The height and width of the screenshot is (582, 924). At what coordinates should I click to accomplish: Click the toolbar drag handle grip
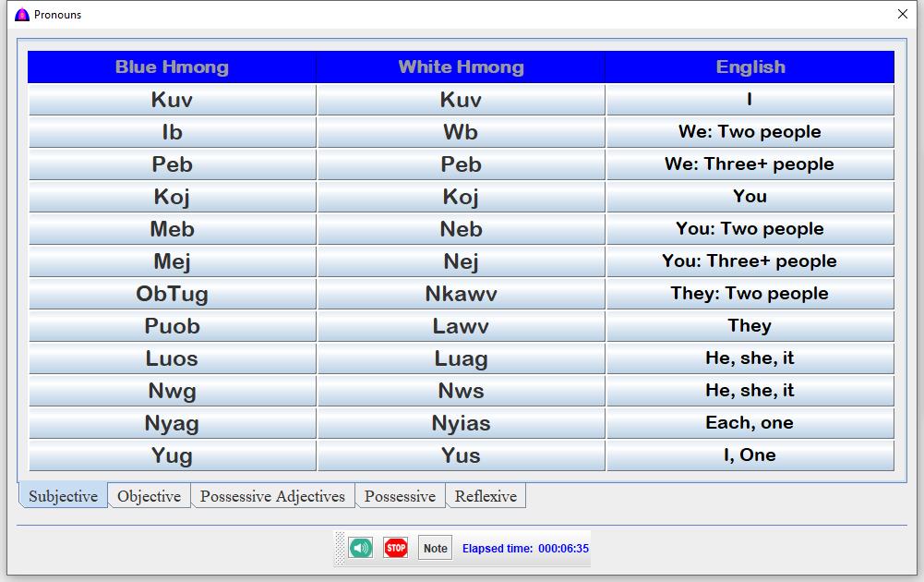point(340,548)
